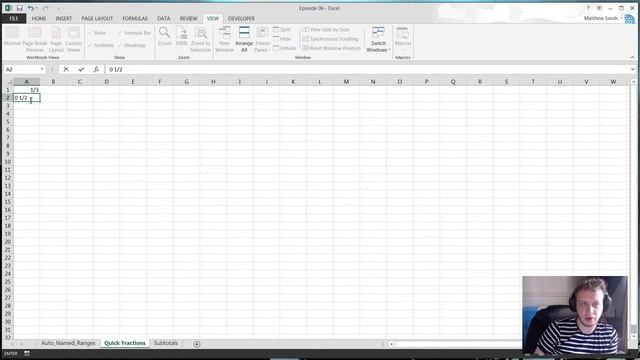Click the Insert Function fx icon

[96, 69]
